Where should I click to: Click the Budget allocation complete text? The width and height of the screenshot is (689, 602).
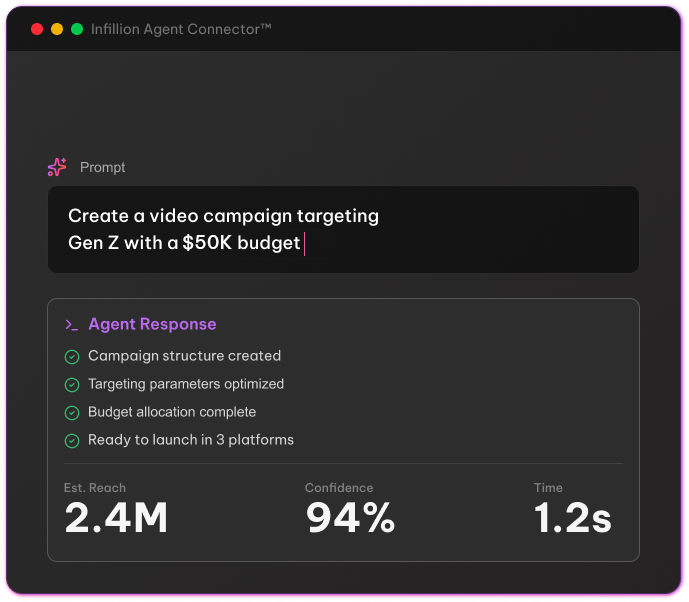[172, 412]
